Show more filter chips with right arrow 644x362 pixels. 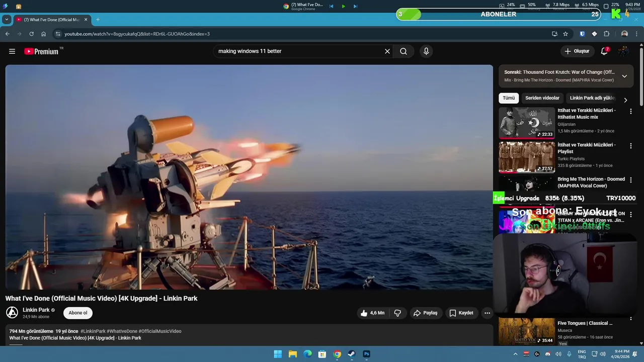click(x=625, y=100)
